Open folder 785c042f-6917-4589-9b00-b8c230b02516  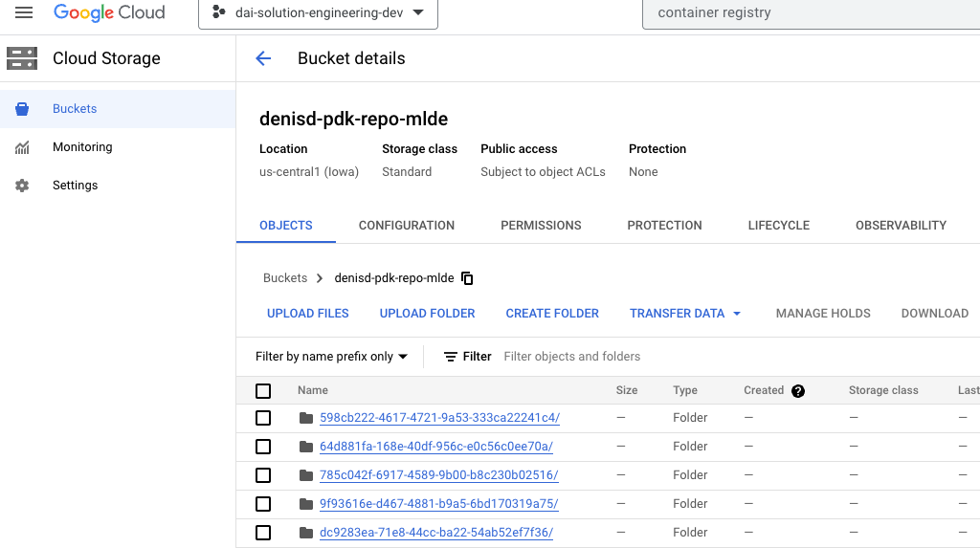click(438, 475)
